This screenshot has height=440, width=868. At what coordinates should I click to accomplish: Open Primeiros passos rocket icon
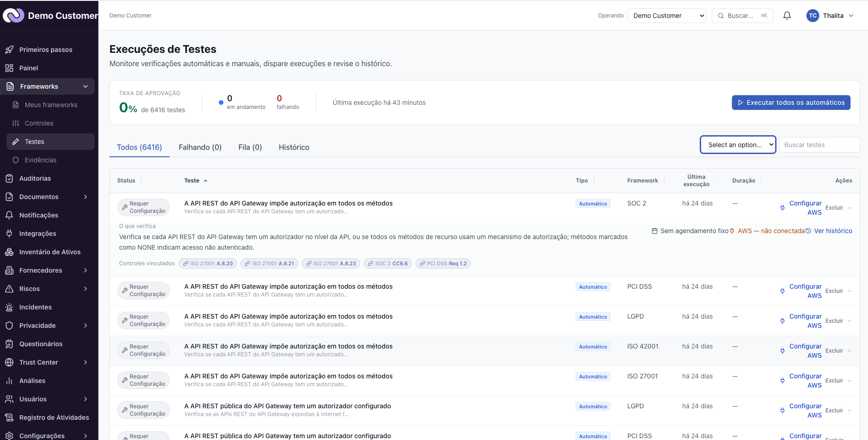pyautogui.click(x=9, y=50)
